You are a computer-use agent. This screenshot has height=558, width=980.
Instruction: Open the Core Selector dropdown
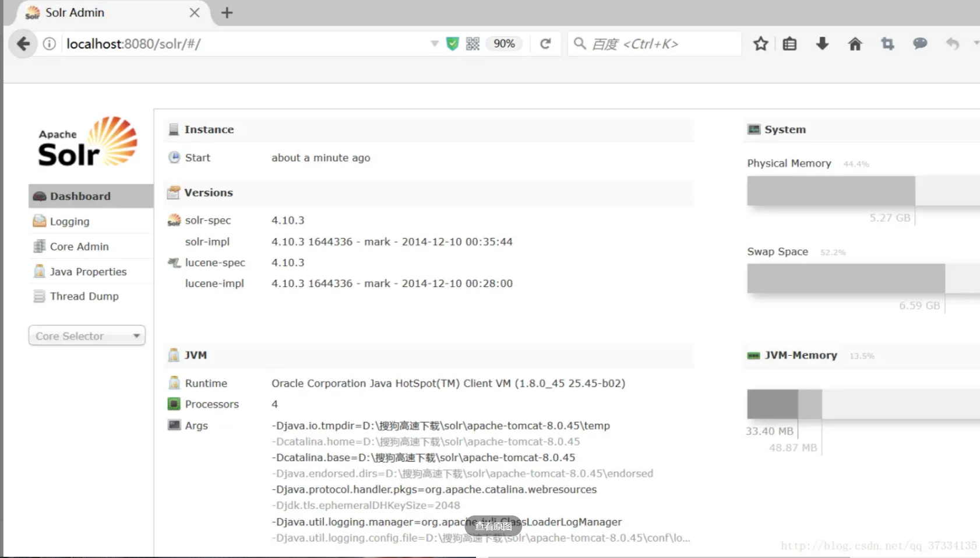(86, 335)
